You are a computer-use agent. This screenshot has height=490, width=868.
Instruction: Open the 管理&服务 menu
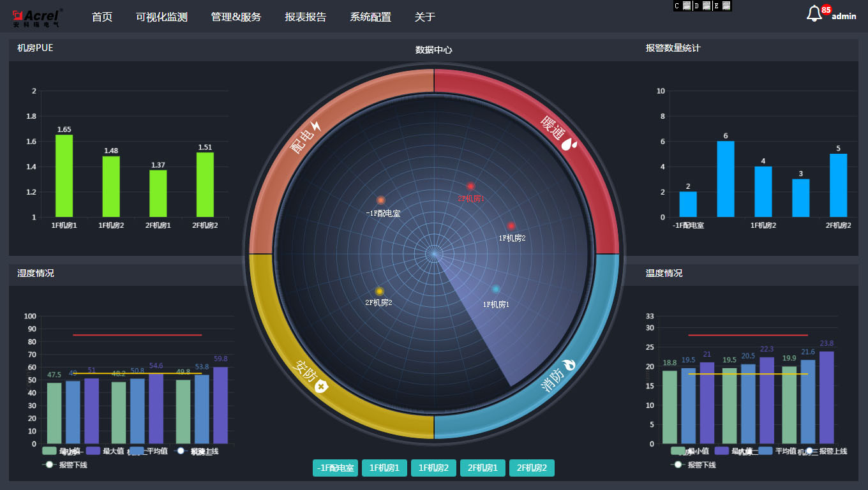point(236,17)
